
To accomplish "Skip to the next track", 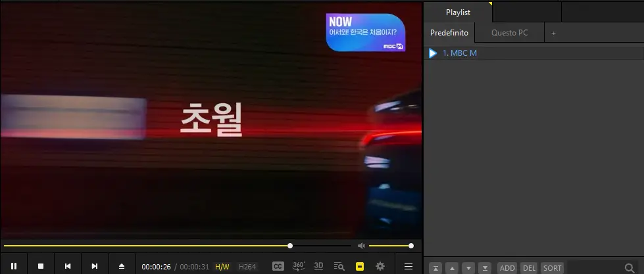I will click(95, 266).
